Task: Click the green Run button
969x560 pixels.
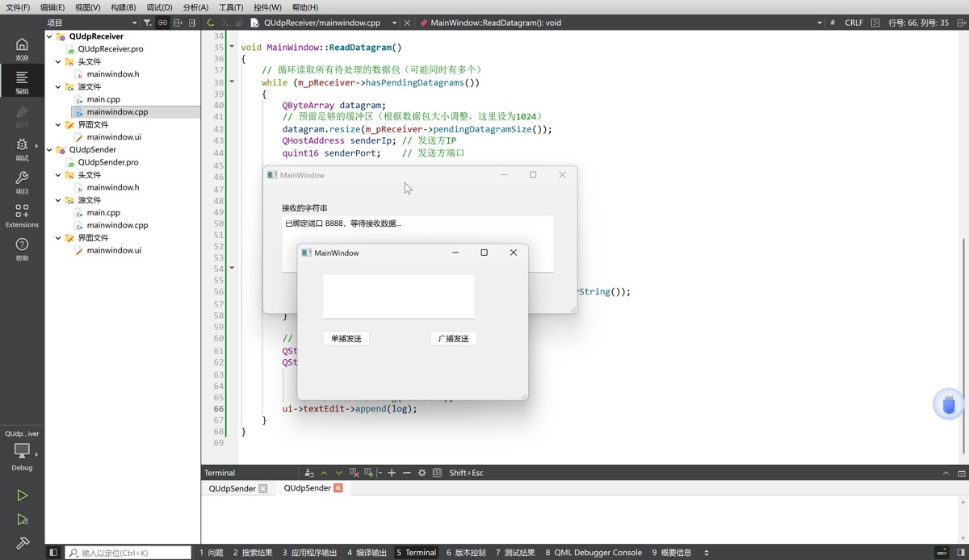Action: [x=22, y=495]
